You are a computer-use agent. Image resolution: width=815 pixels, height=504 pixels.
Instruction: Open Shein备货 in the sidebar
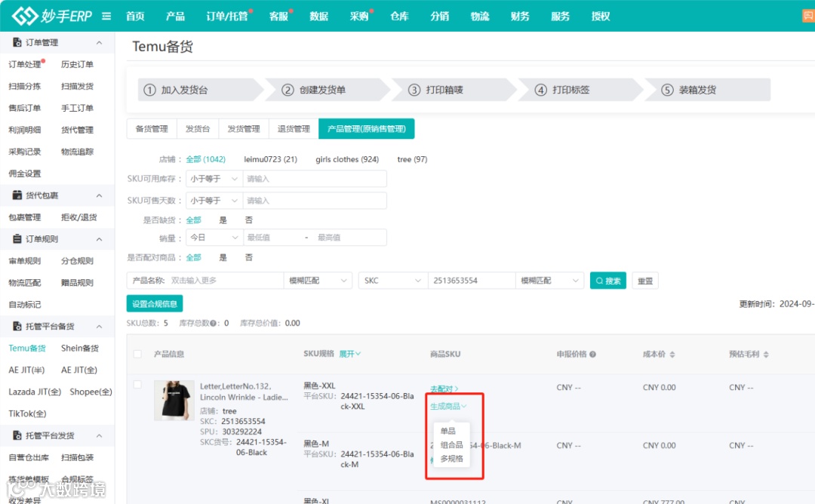[79, 348]
